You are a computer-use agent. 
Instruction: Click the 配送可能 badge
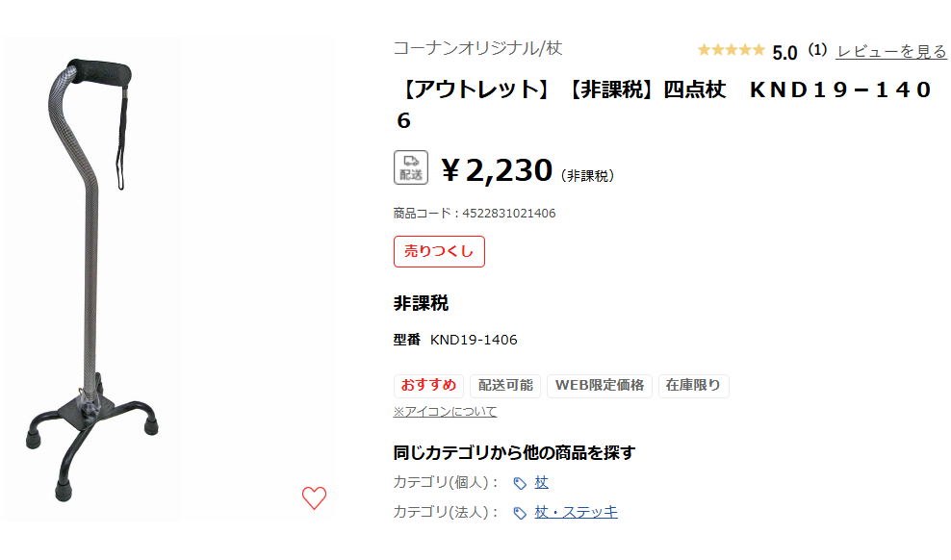(505, 385)
